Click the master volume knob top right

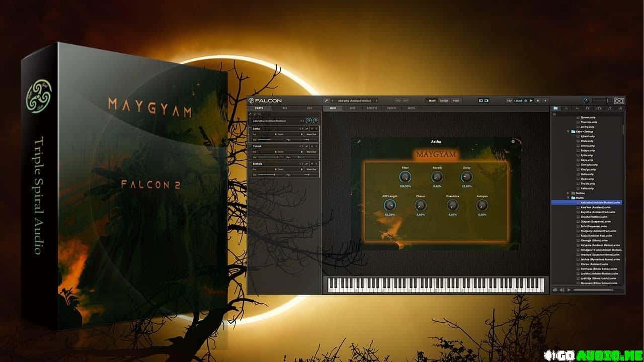point(586,101)
